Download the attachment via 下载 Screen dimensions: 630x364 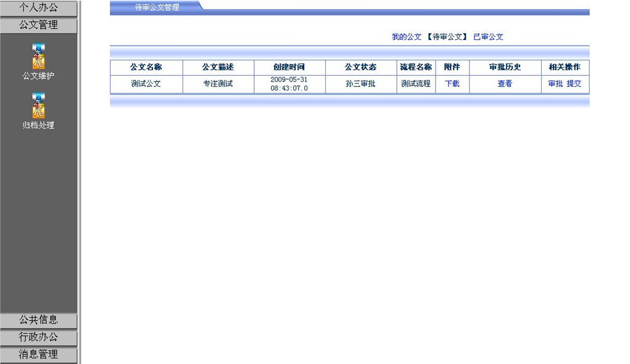452,83
